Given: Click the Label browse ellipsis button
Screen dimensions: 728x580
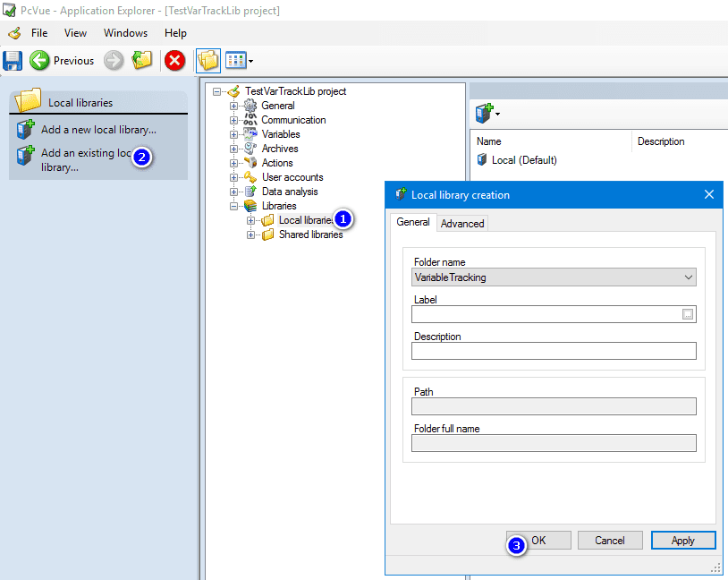Looking at the screenshot, I should 688,315.
